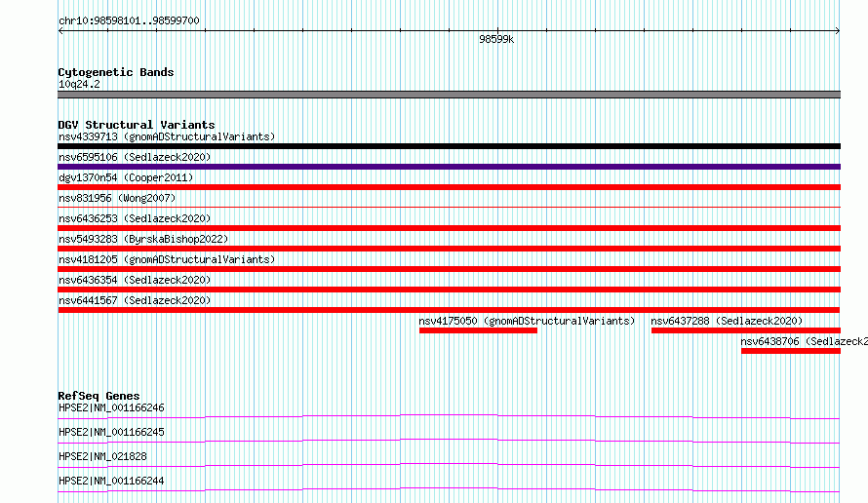
Task: Click the nsv4339713 (gnomADStructuralVariants) label
Action: pos(167,136)
